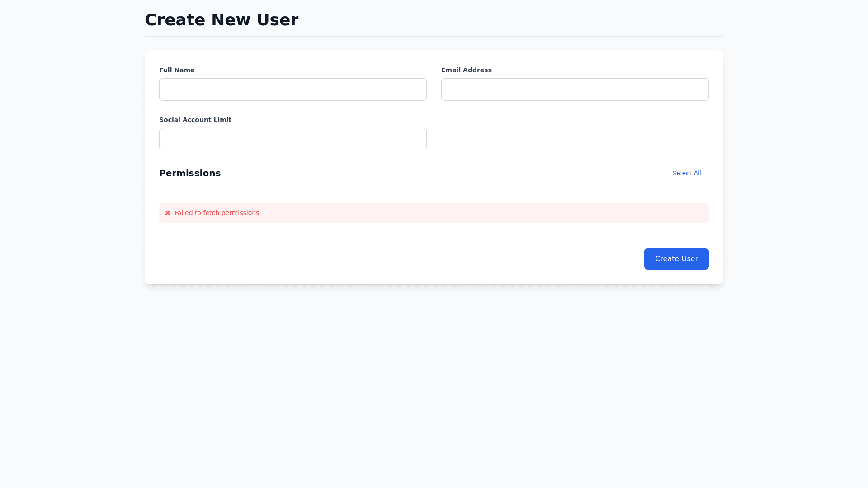
Task: Click the Failed to fetch permissions message
Action: pyautogui.click(x=217, y=213)
